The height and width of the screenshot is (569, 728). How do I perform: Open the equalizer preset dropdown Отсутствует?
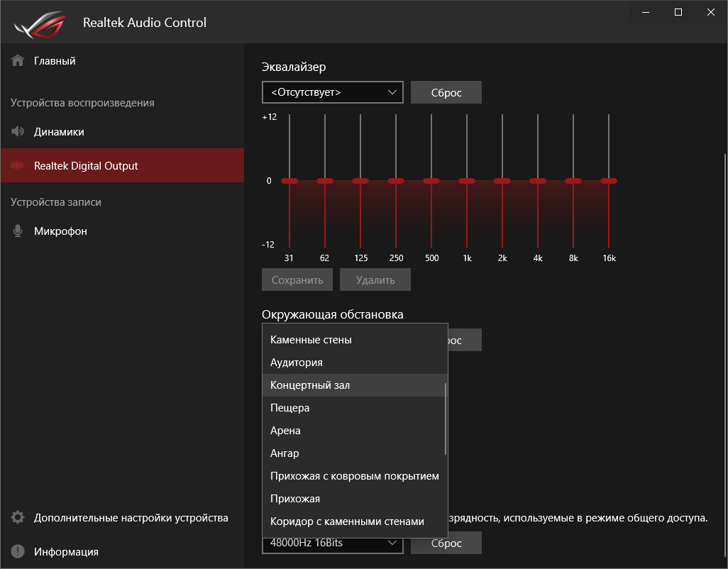(333, 92)
